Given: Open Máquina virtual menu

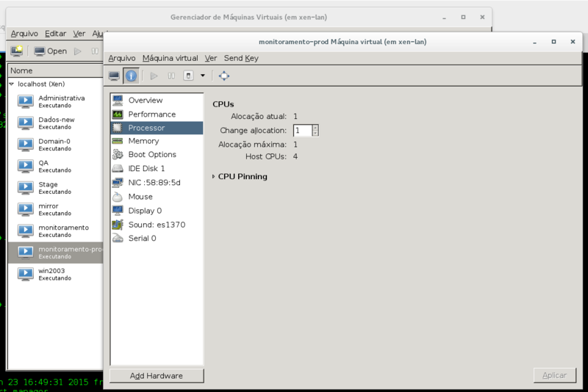Looking at the screenshot, I should [x=171, y=58].
